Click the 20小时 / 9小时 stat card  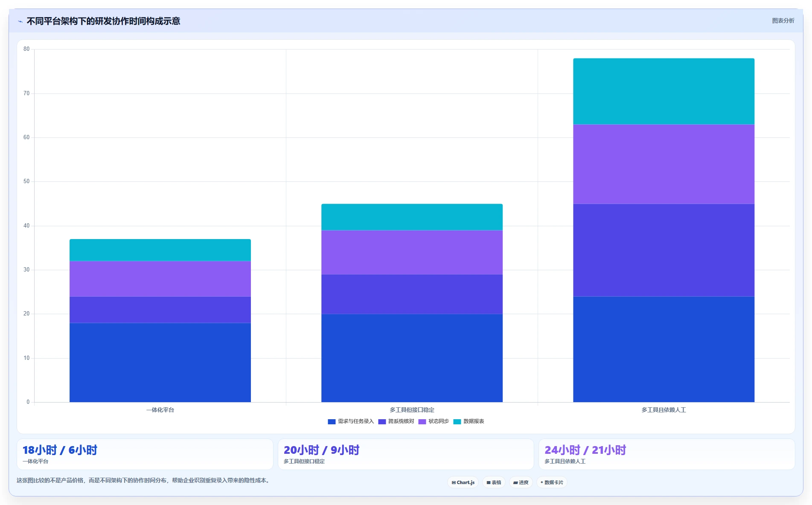(406, 454)
